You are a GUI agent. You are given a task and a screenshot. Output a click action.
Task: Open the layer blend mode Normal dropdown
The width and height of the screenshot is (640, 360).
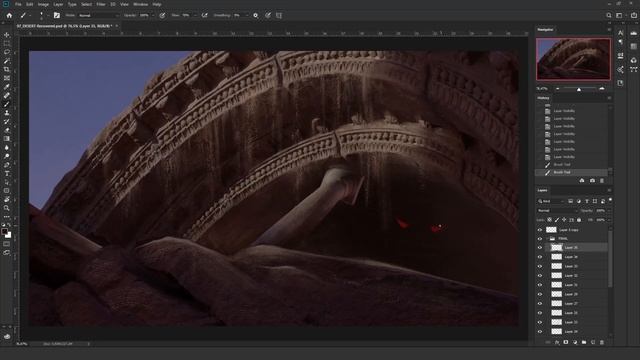pyautogui.click(x=557, y=211)
